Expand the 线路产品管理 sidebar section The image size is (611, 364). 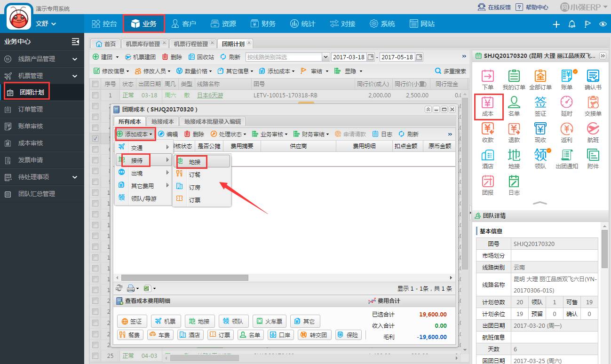75,59
